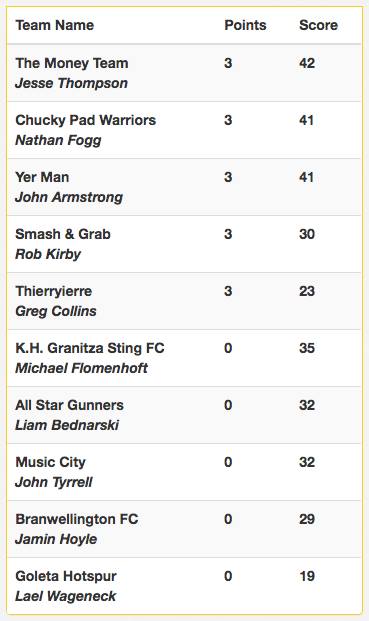Open K.H. Granitza Sting FC team
The height and width of the screenshot is (621, 369).
click(x=90, y=348)
